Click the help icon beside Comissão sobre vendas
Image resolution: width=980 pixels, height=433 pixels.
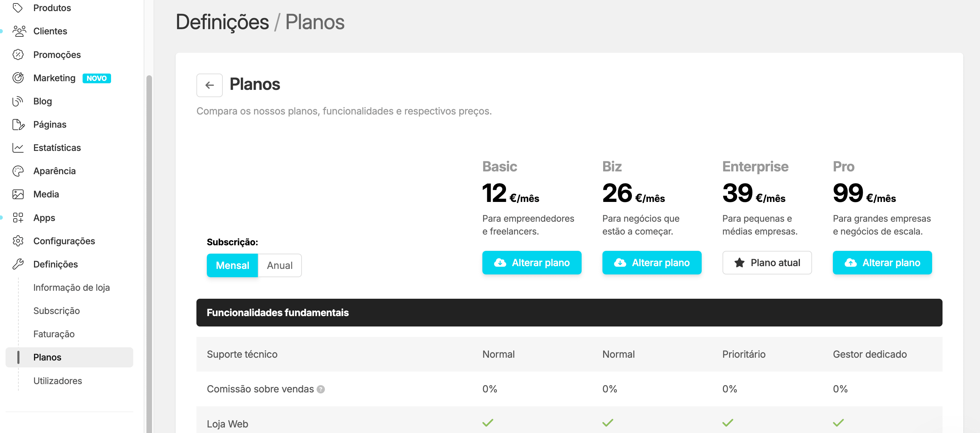click(x=321, y=389)
